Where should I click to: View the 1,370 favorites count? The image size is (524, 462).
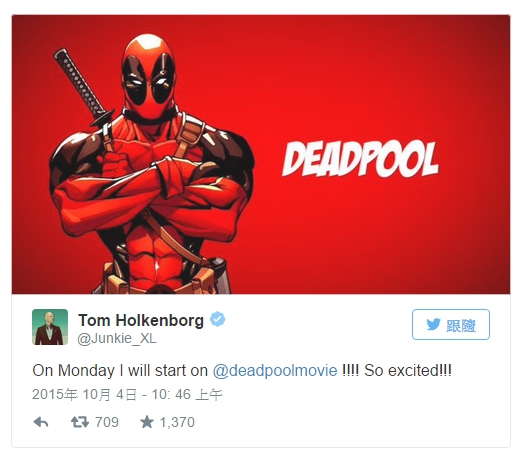point(177,422)
